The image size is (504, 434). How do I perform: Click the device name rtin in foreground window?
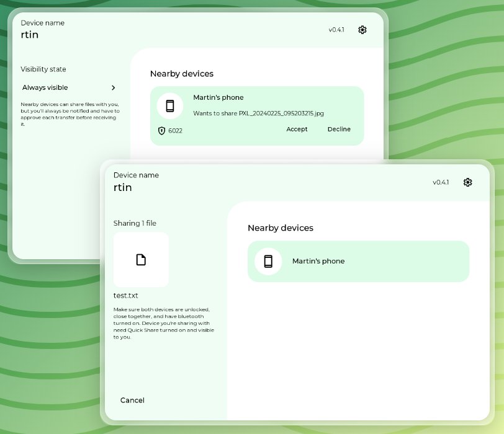tap(122, 187)
